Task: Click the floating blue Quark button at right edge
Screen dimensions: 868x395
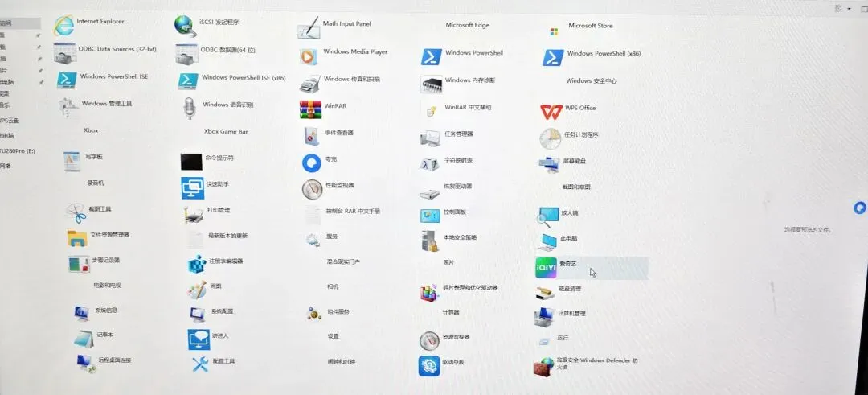Action: pos(860,208)
